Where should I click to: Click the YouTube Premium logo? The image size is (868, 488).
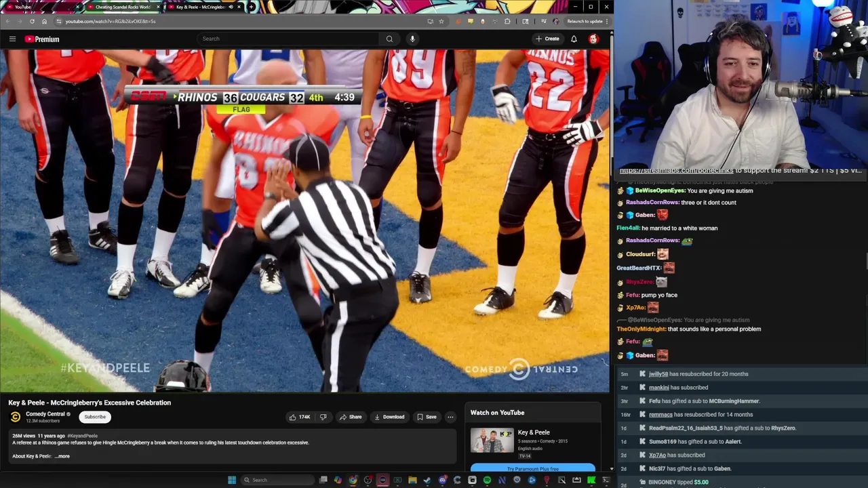click(42, 39)
